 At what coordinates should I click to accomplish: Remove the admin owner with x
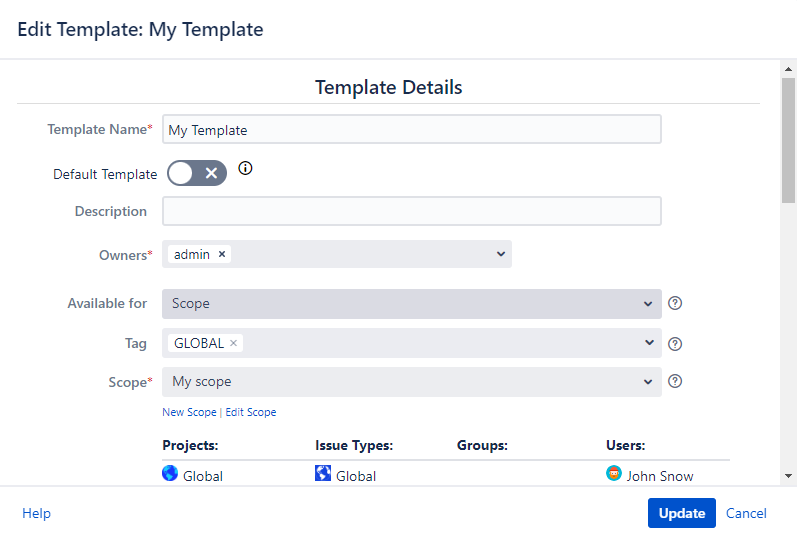click(x=222, y=254)
